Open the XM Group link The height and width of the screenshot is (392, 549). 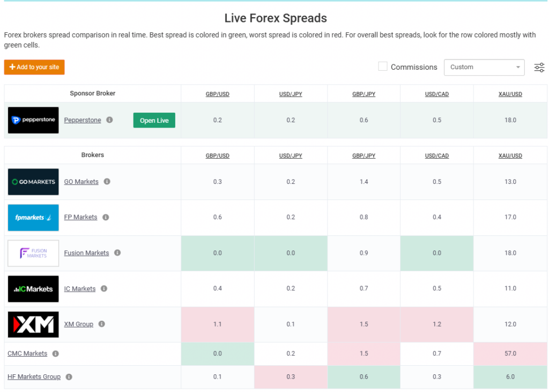tap(79, 324)
